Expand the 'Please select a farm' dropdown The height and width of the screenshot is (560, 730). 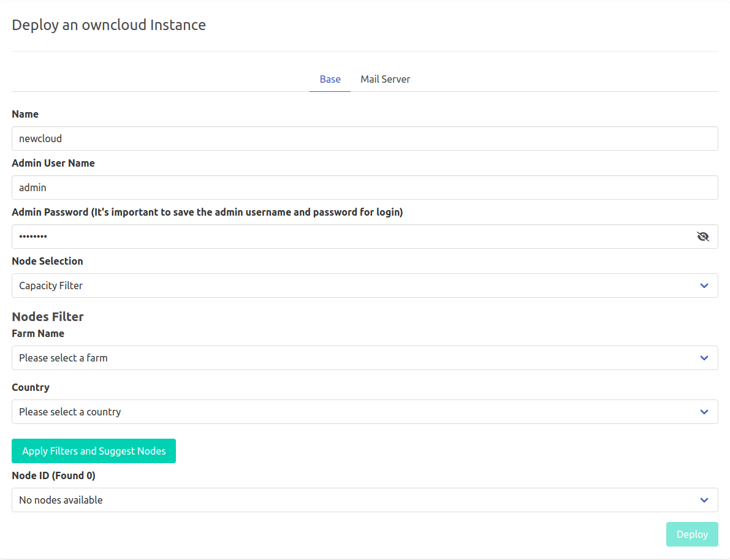pos(355,358)
